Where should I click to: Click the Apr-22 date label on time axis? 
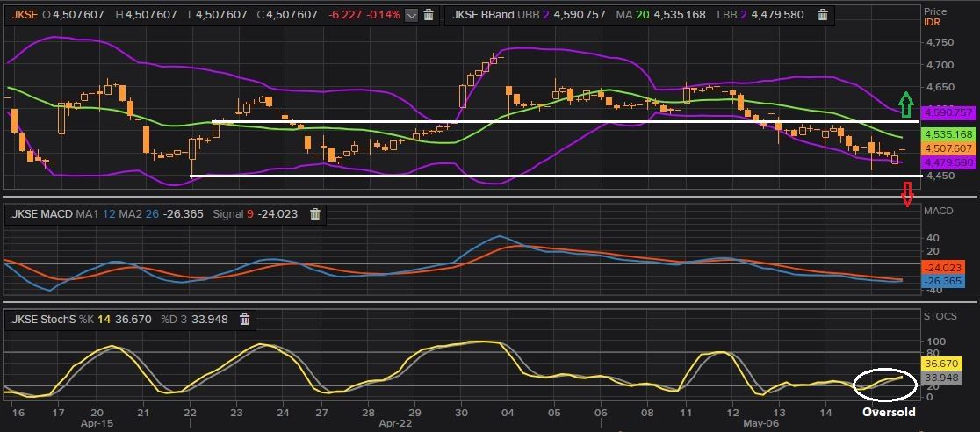tap(397, 422)
